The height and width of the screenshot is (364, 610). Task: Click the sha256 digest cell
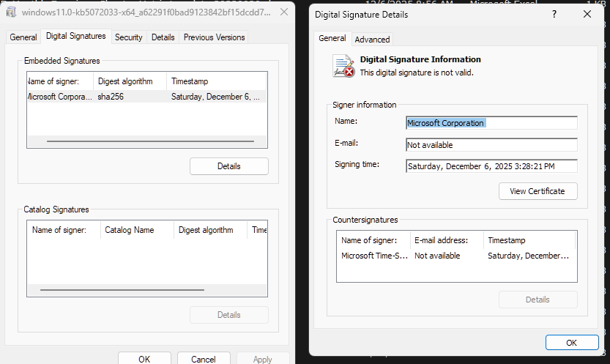tap(111, 97)
